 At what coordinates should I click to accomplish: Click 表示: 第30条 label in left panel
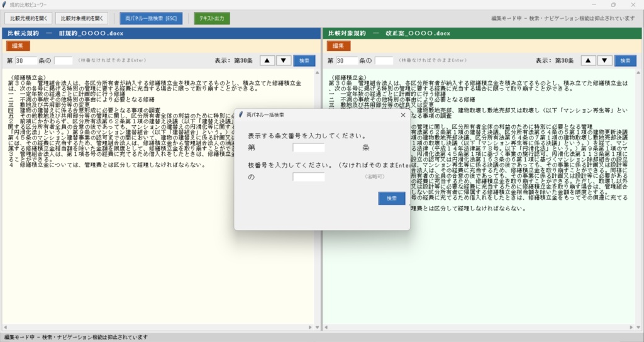[234, 61]
